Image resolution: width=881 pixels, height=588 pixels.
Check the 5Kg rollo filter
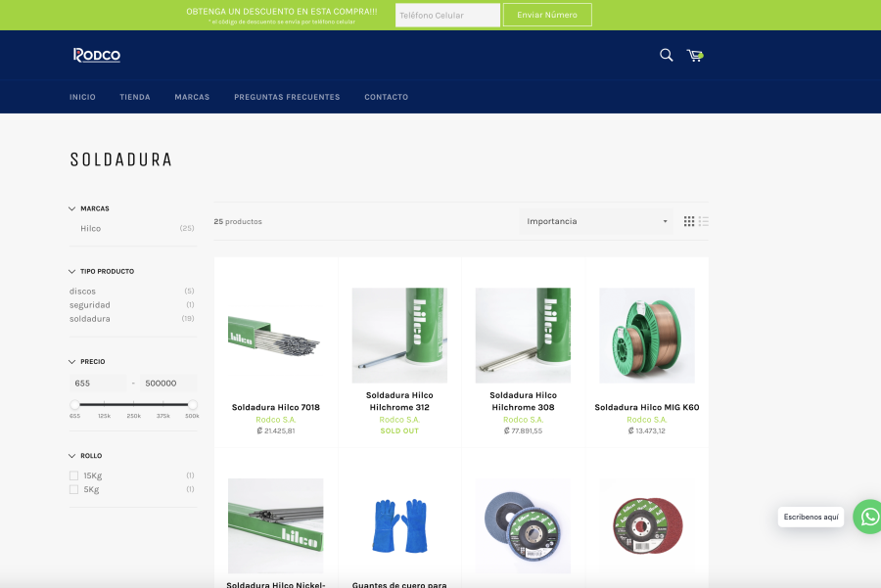[x=73, y=490]
